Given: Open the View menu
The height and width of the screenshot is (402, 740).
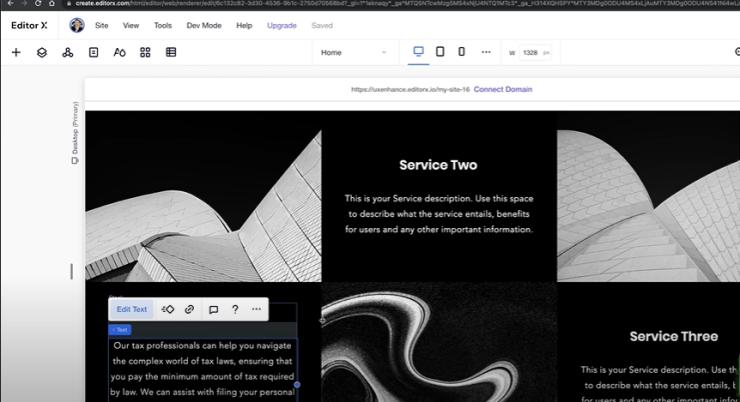Looking at the screenshot, I should (x=131, y=25).
